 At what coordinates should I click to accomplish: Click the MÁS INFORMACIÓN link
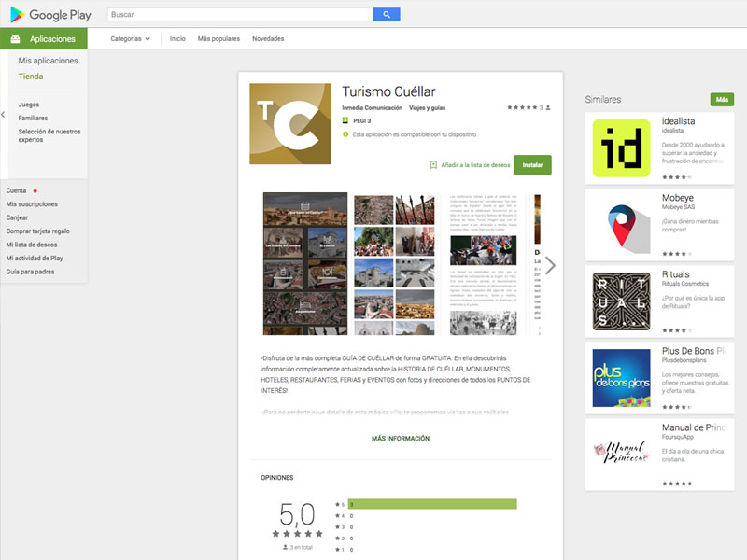[x=401, y=438]
